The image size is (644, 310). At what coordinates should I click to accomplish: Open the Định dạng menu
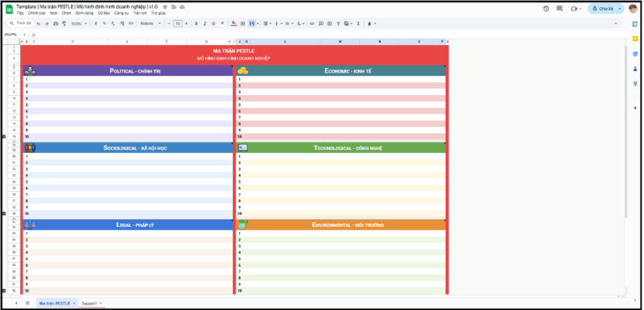(85, 13)
